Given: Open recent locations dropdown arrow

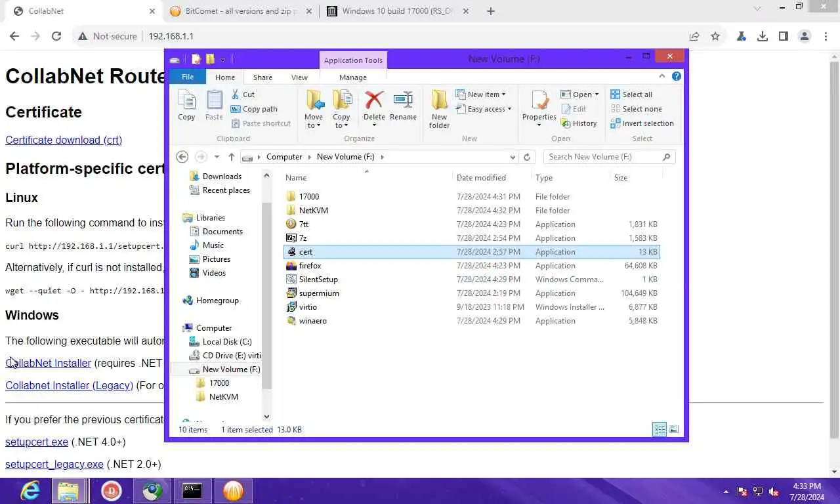Looking at the screenshot, I should coord(217,157).
